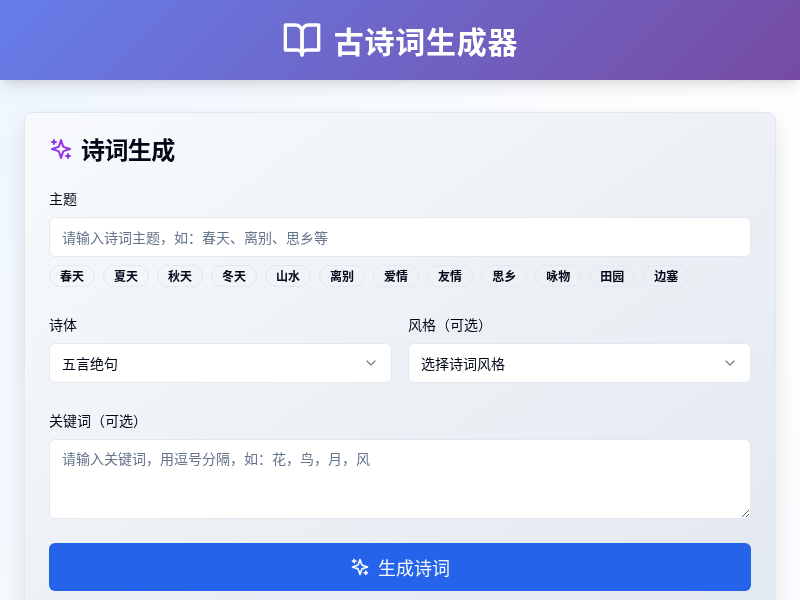Select the 田园 theme tag
800x600 pixels.
click(612, 276)
